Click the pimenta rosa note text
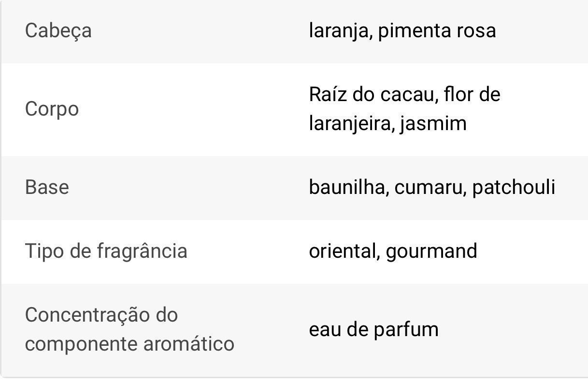The height and width of the screenshot is (384, 588). tap(437, 31)
